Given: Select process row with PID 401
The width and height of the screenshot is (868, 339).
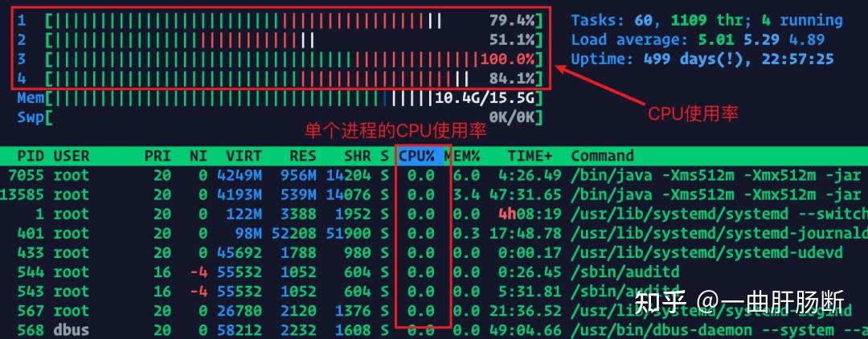Looking at the screenshot, I should (434, 234).
